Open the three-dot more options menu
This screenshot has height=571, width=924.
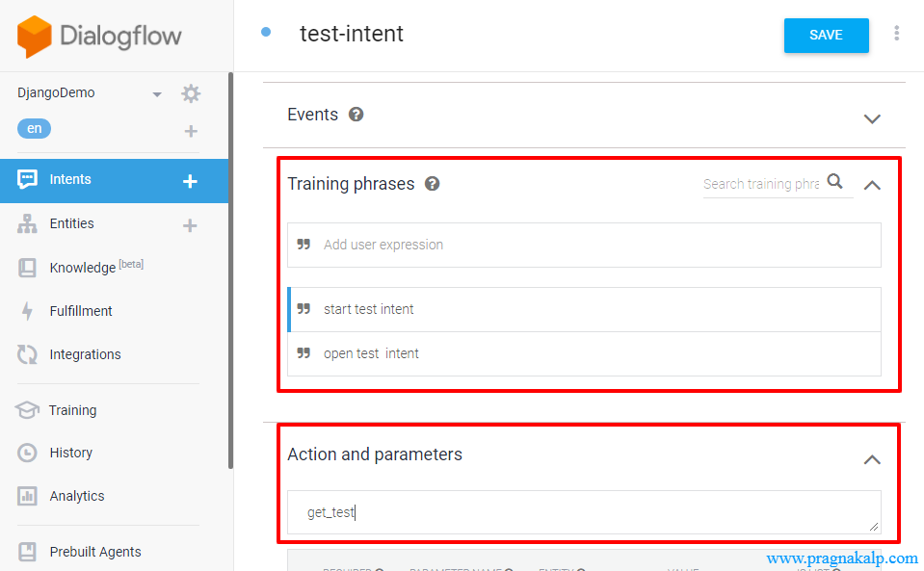[897, 34]
